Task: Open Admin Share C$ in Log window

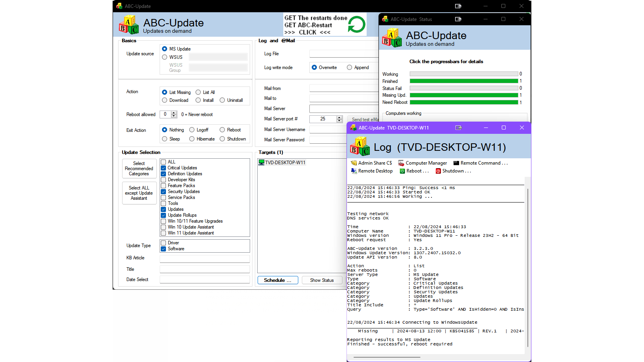Action: pyautogui.click(x=371, y=163)
